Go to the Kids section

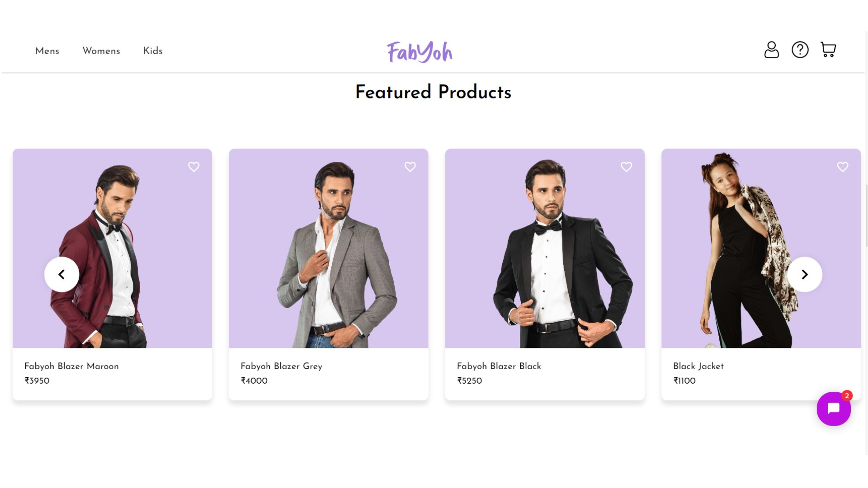pos(153,51)
